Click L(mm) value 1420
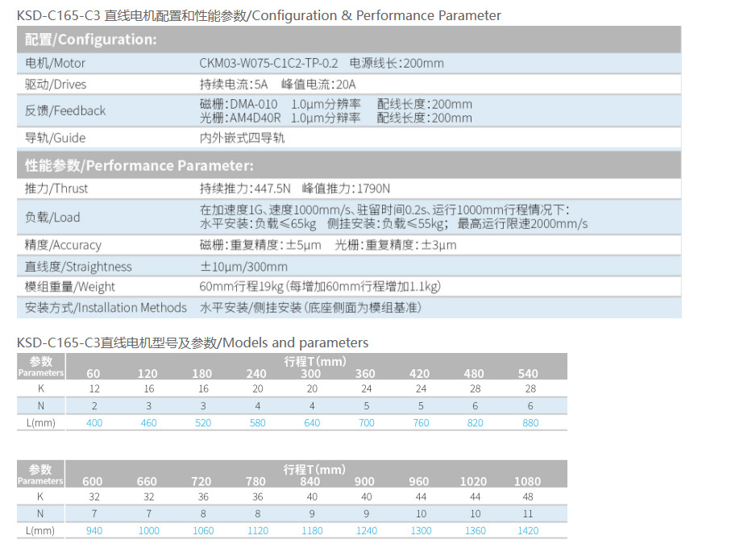The height and width of the screenshot is (552, 756). (x=528, y=531)
